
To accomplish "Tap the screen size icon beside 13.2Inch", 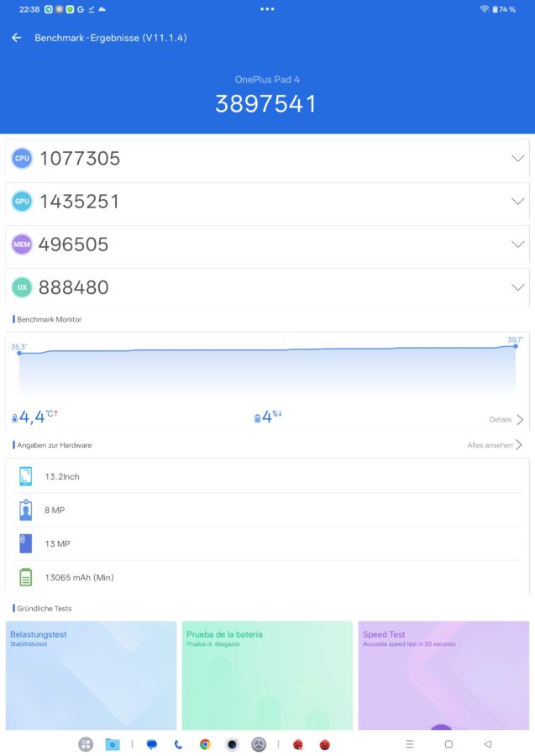I will 25,476.
